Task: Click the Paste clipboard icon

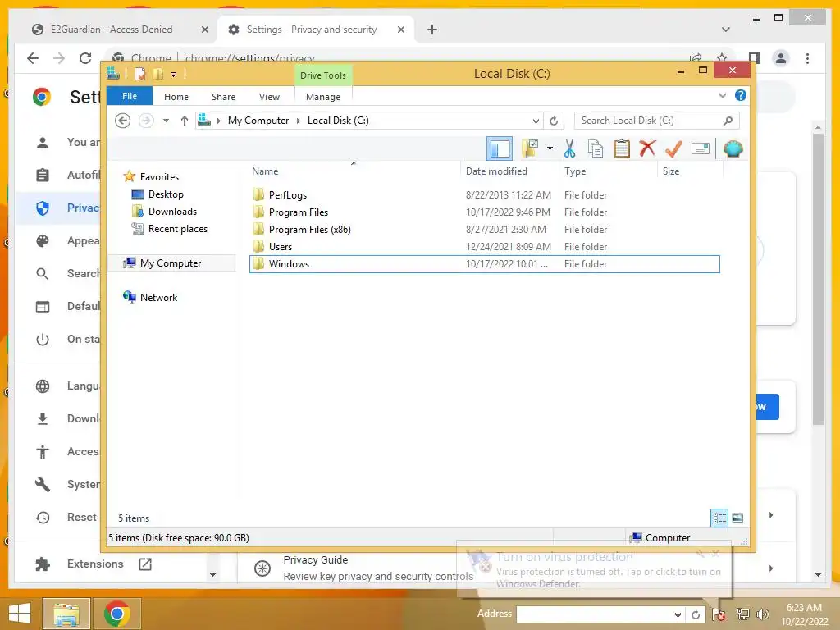Action: (x=622, y=148)
